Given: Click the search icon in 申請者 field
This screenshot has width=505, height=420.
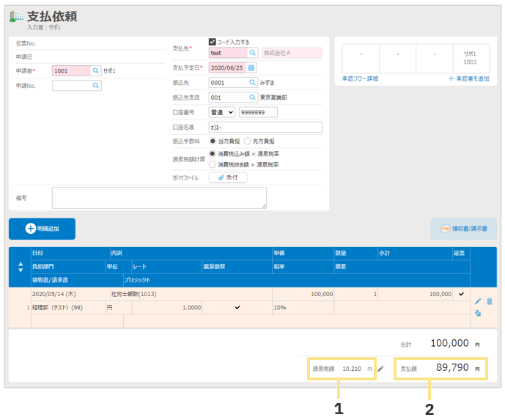Looking at the screenshot, I should 95,71.
